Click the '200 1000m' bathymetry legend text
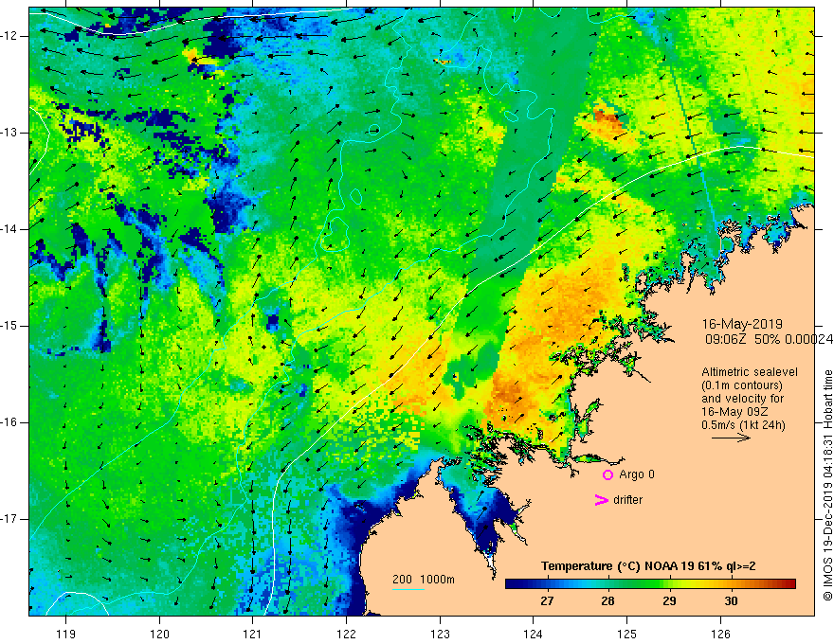Screen dimensions: 834x644 [424, 580]
